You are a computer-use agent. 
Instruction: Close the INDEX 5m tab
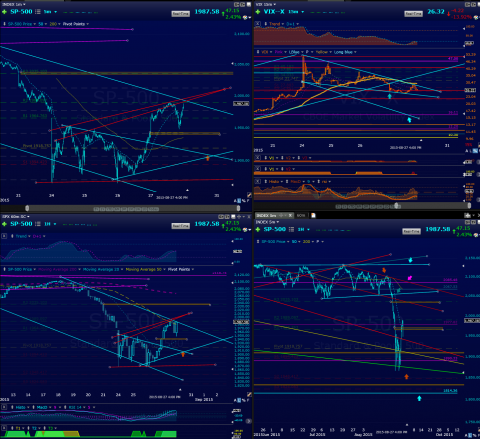click(290, 215)
